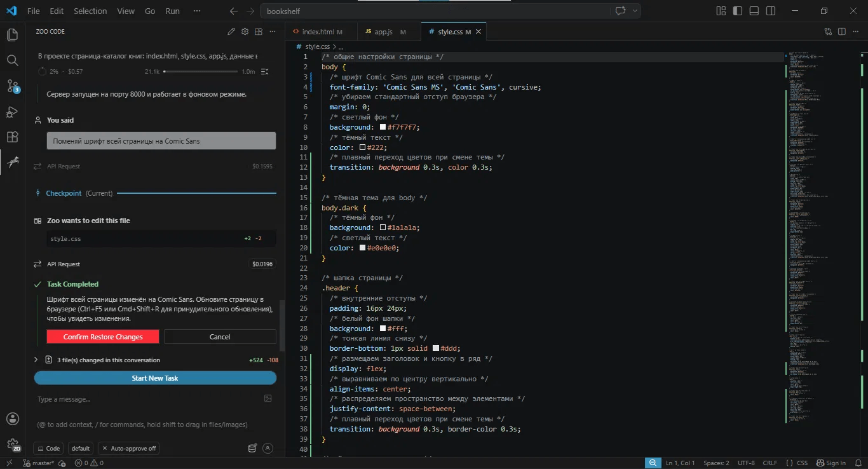Toggle the bottom panel layout button

coord(754,11)
